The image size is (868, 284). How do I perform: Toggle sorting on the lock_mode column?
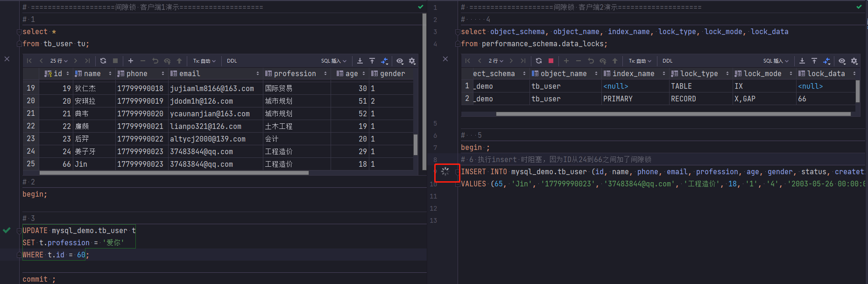(791, 74)
